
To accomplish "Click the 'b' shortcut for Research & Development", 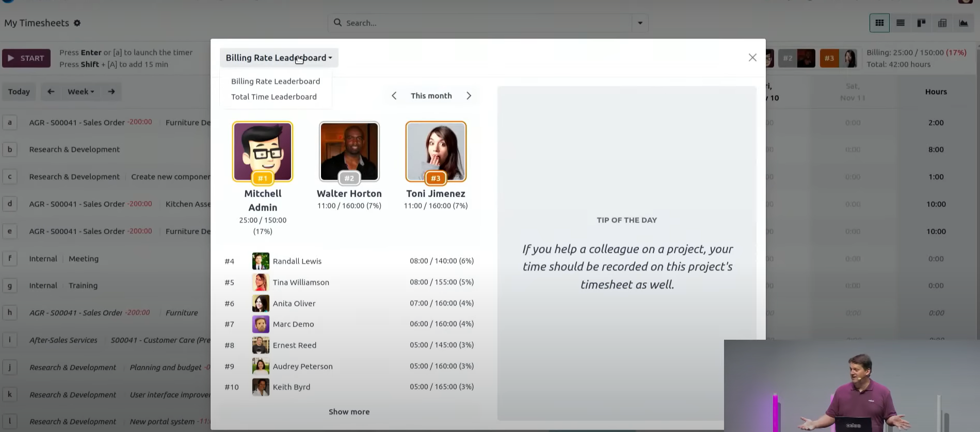I will 10,149.
